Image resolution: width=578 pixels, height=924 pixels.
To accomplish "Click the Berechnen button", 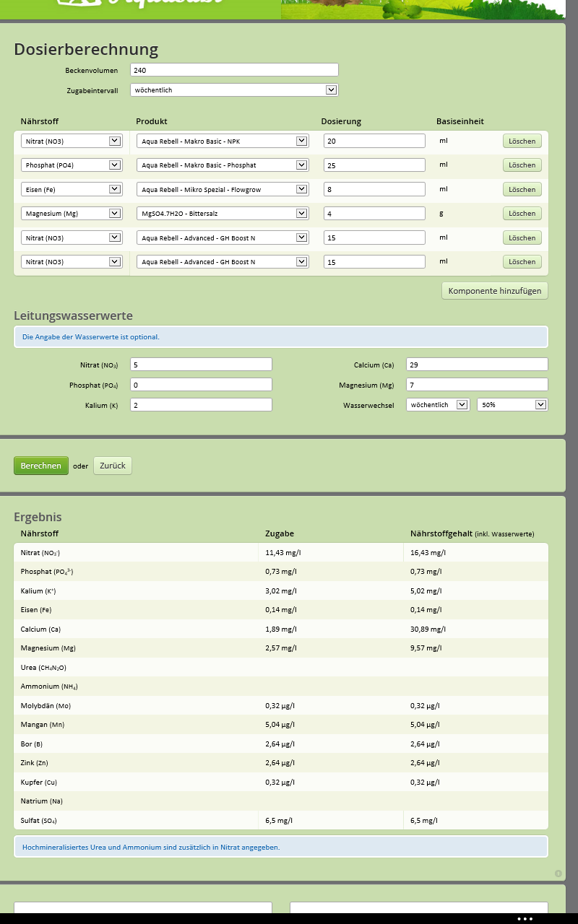I will coord(41,466).
